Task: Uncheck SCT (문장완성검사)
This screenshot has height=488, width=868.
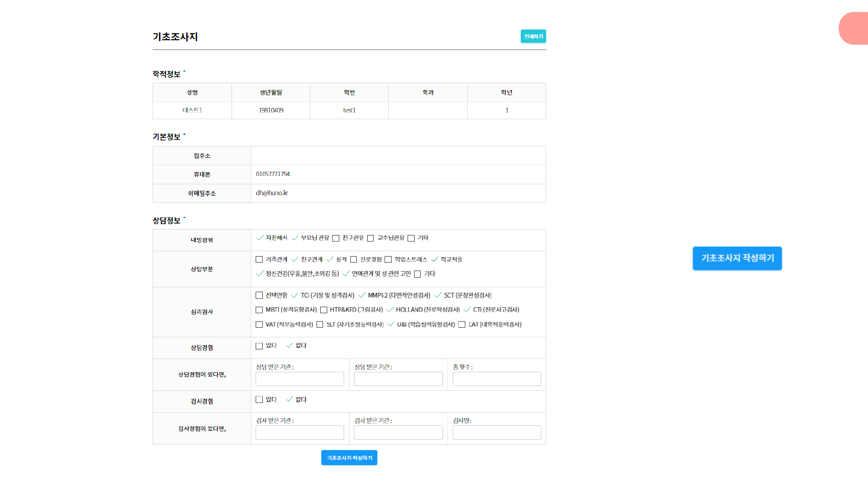Action: tap(438, 295)
